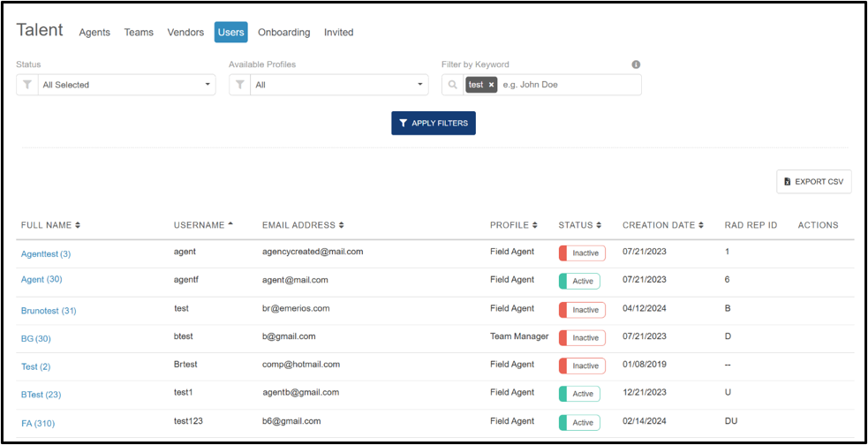
Task: Sort table by Username column
Action: tap(203, 225)
